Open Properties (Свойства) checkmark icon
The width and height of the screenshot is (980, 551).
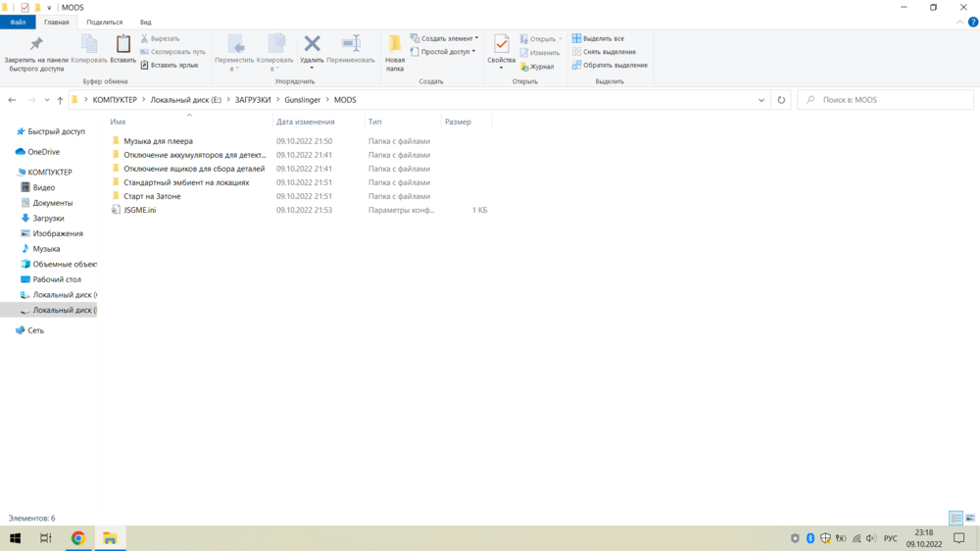501,45
